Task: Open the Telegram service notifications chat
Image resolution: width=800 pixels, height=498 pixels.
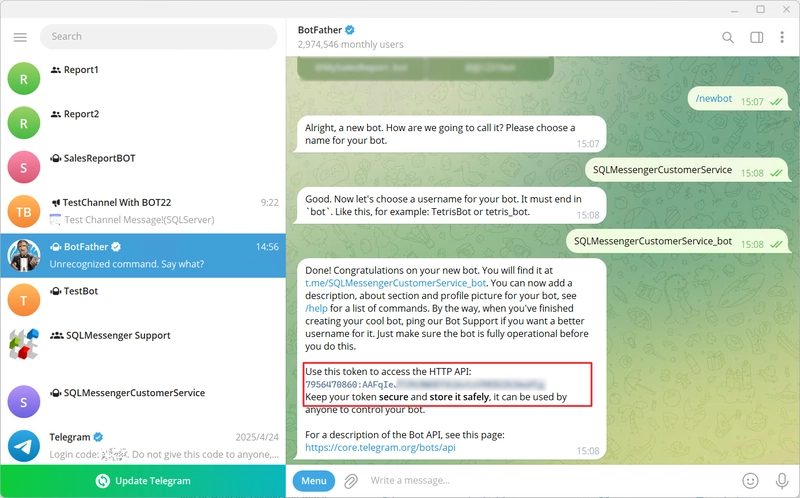Action: (143, 445)
